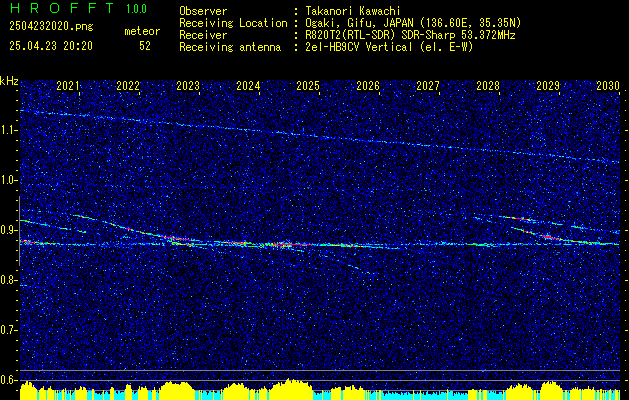The image size is (629, 400).
Task: Click the kHz axis unit label
Action: (x=9, y=81)
